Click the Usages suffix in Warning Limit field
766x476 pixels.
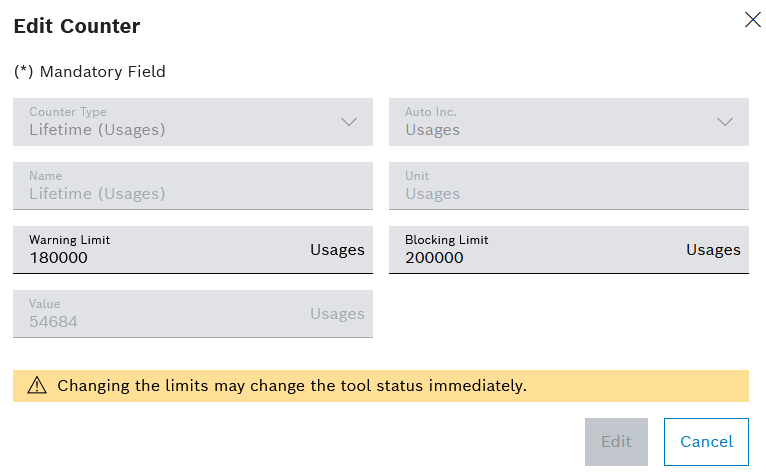(338, 250)
